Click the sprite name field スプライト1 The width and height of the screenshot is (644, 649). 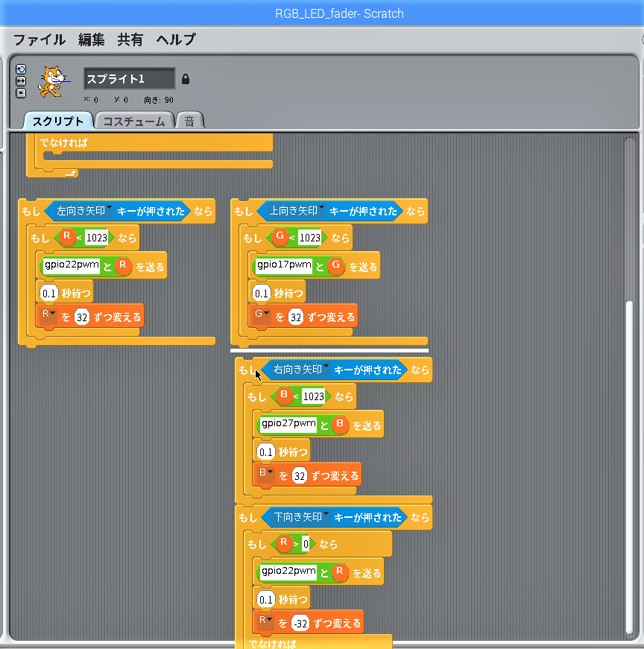(x=129, y=79)
